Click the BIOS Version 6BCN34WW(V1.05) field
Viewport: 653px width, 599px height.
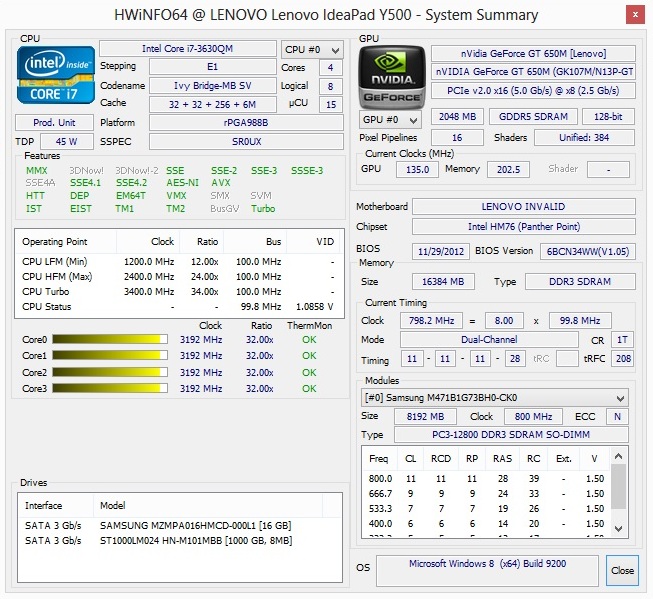coord(588,251)
